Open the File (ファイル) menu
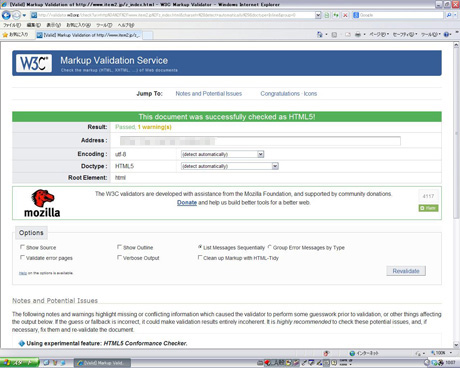Image resolution: width=460 pixels, height=368 pixels. coord(12,25)
